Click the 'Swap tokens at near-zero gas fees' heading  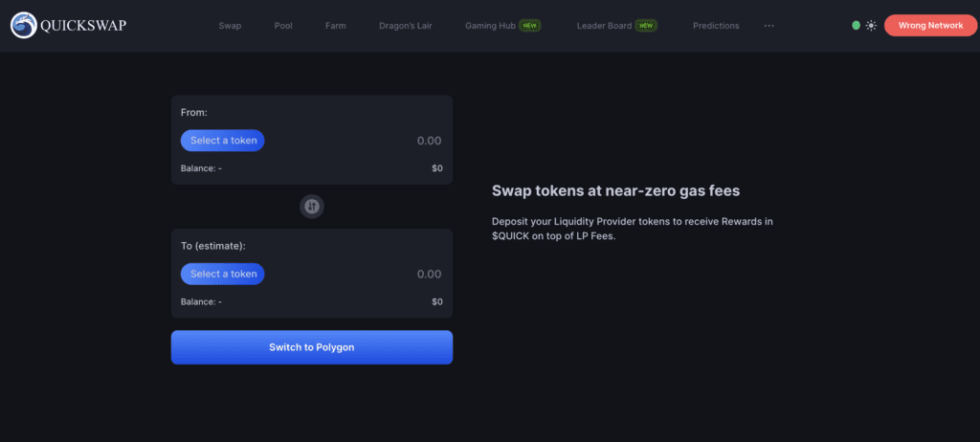point(615,190)
